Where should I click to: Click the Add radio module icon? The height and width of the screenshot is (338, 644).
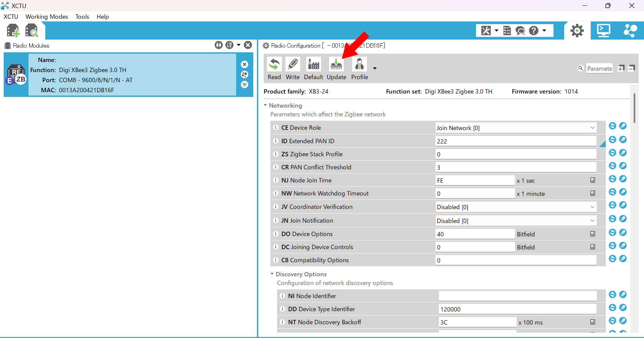point(13,31)
